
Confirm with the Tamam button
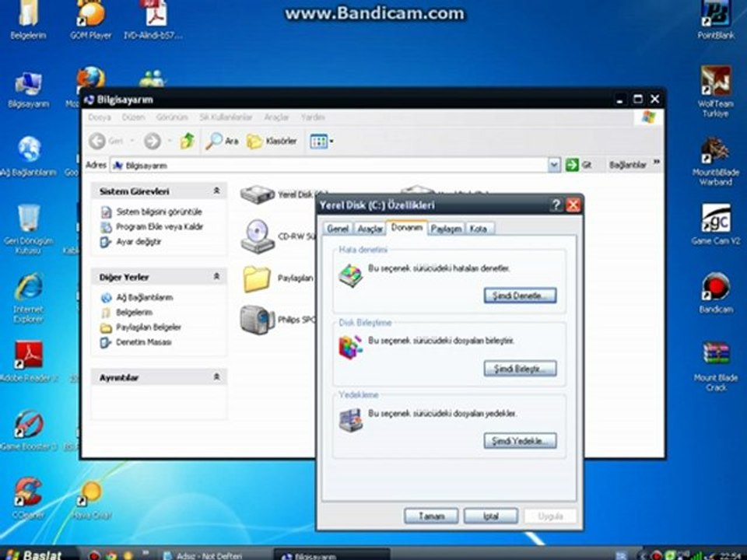coord(431,516)
